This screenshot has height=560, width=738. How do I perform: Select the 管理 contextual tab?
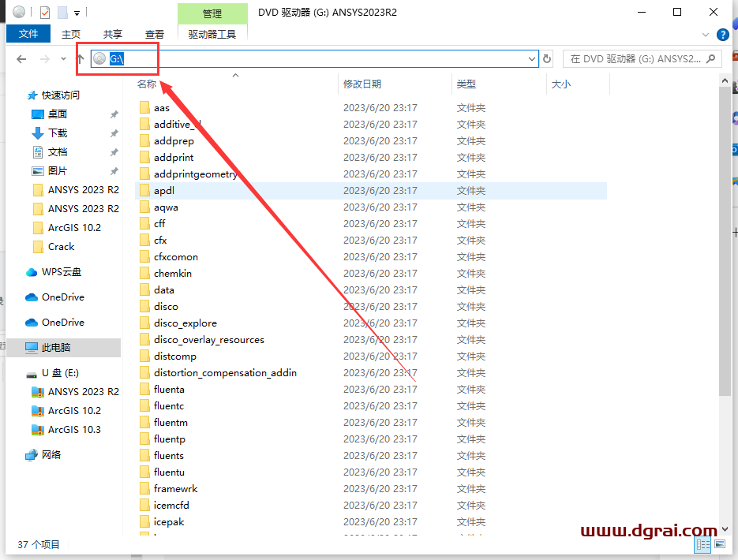tap(212, 13)
